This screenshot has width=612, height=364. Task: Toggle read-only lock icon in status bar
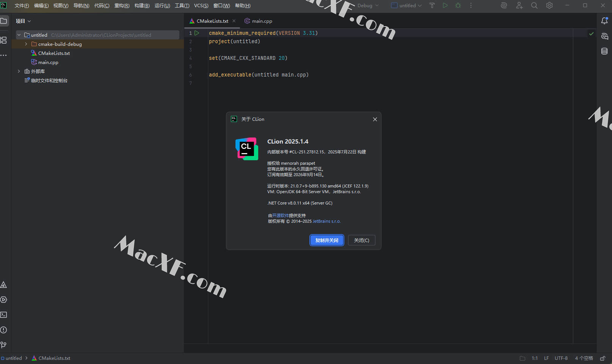[x=603, y=358]
